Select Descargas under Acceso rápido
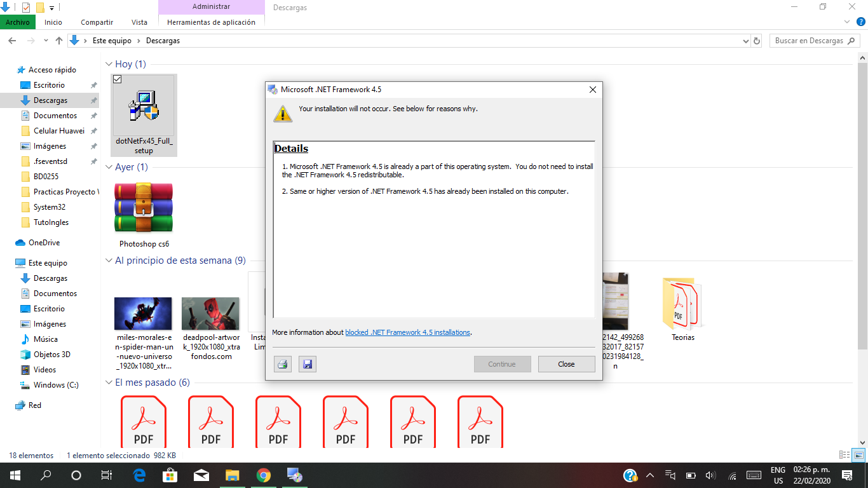868x488 pixels. coord(50,100)
